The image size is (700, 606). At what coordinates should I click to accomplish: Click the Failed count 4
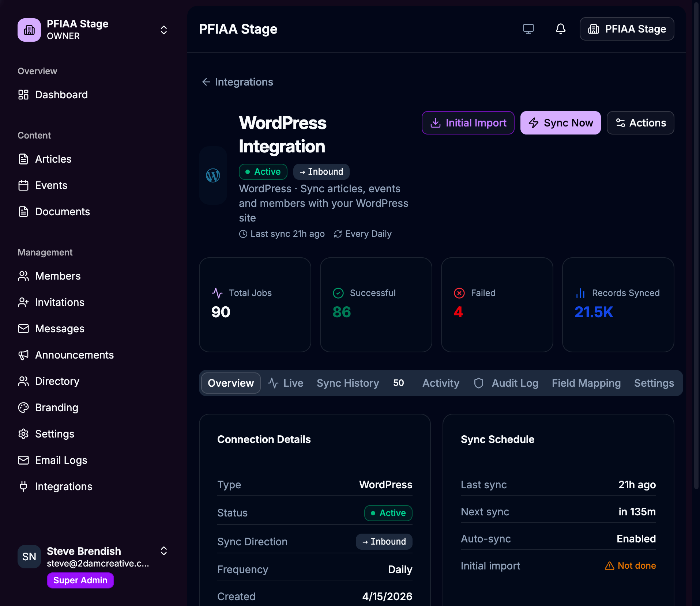[458, 312]
